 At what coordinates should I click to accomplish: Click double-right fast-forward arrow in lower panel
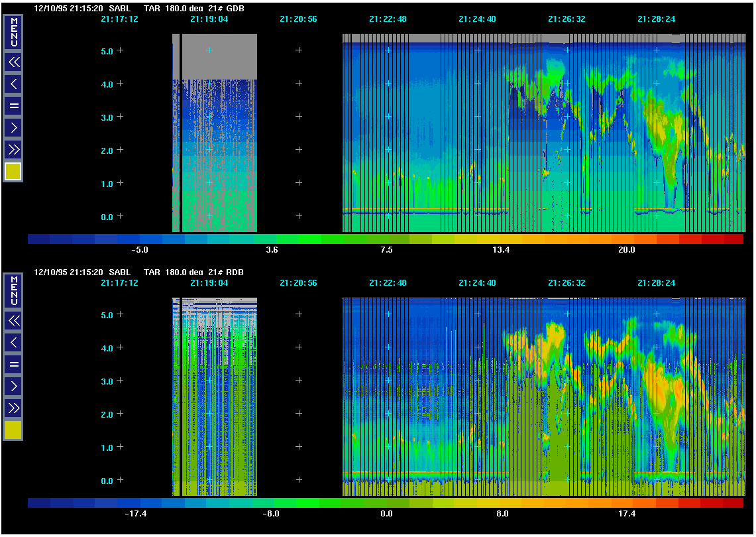pyautogui.click(x=13, y=407)
